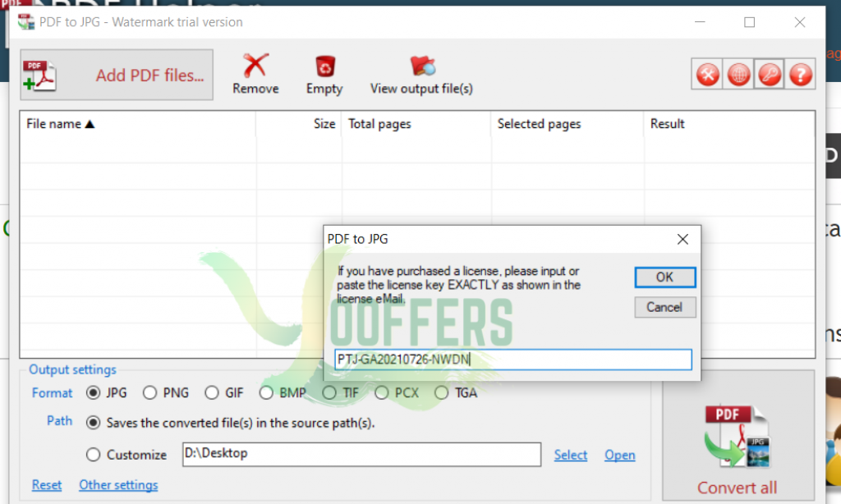Open Other settings link
Screen dimensions: 841x504
(118, 484)
